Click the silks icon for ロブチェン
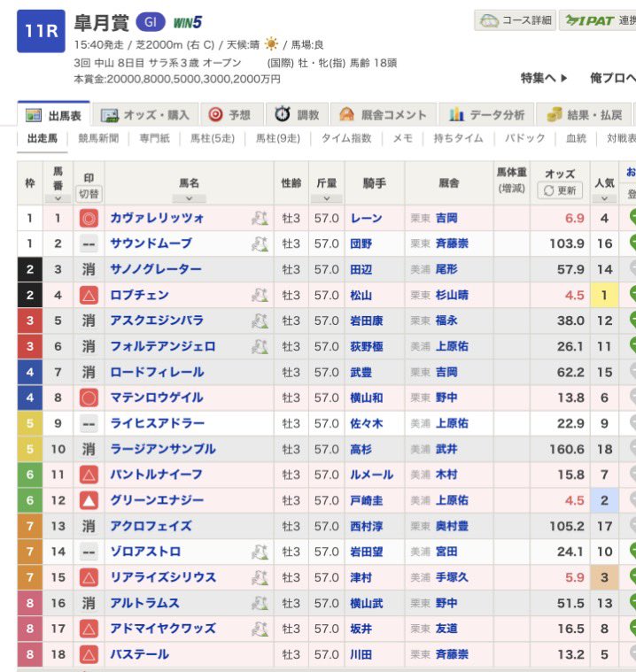 tap(260, 296)
